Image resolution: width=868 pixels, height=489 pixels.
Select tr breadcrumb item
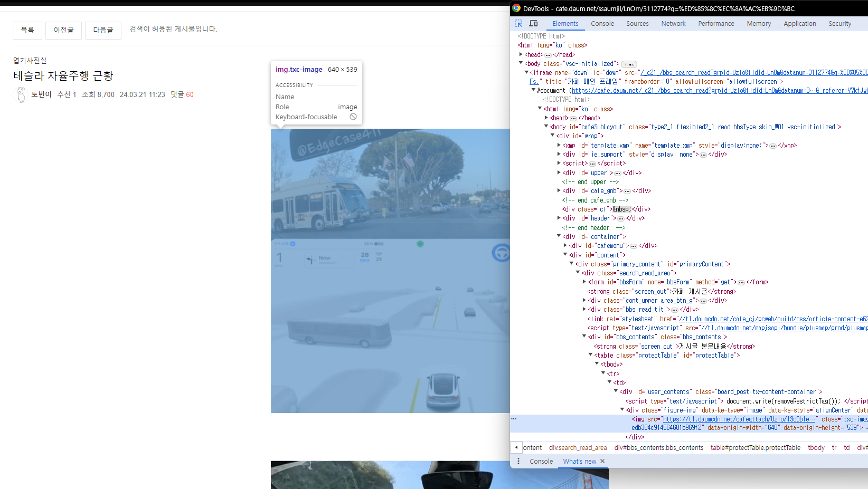tap(834, 448)
